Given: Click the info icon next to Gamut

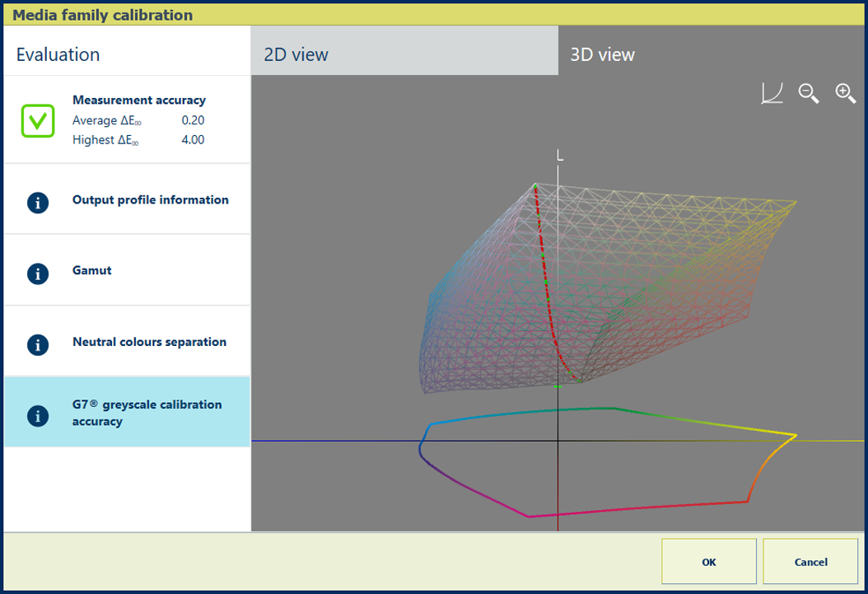Looking at the screenshot, I should [x=38, y=274].
